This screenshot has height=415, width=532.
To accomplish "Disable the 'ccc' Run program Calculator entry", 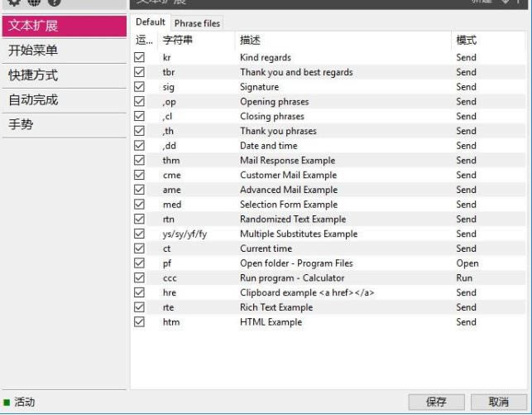I will click(x=139, y=278).
